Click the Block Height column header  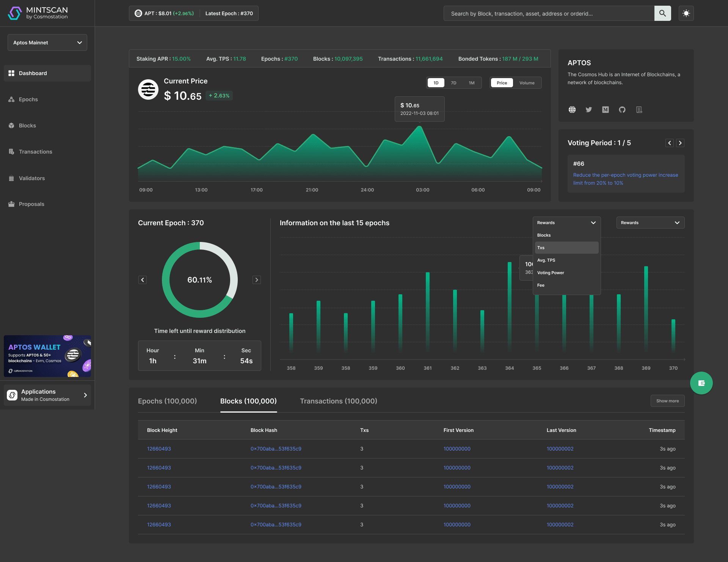point(162,430)
